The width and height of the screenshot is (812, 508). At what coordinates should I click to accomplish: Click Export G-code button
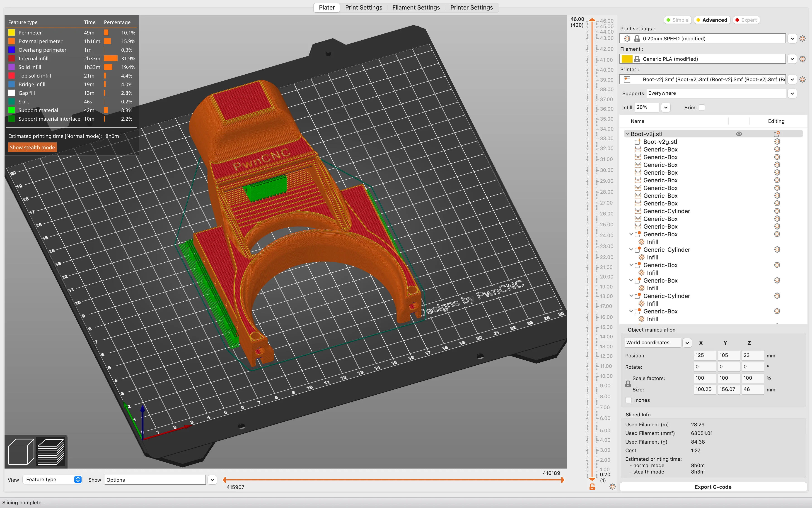(x=713, y=487)
